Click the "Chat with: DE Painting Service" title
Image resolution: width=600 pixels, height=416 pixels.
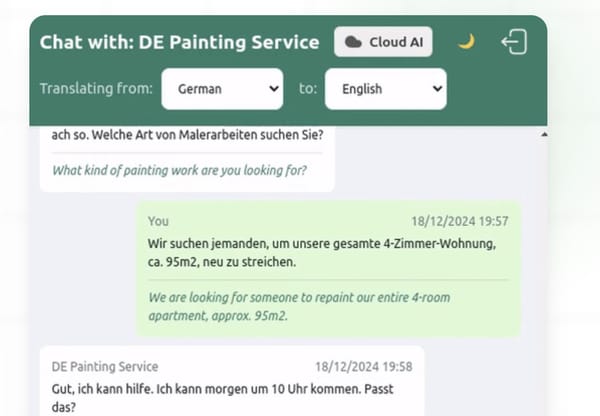[x=180, y=42]
